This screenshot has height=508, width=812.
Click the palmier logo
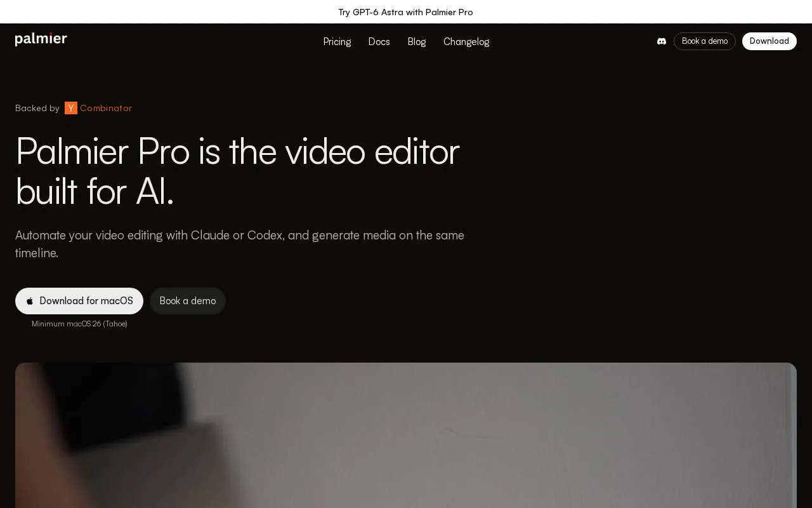tap(41, 39)
